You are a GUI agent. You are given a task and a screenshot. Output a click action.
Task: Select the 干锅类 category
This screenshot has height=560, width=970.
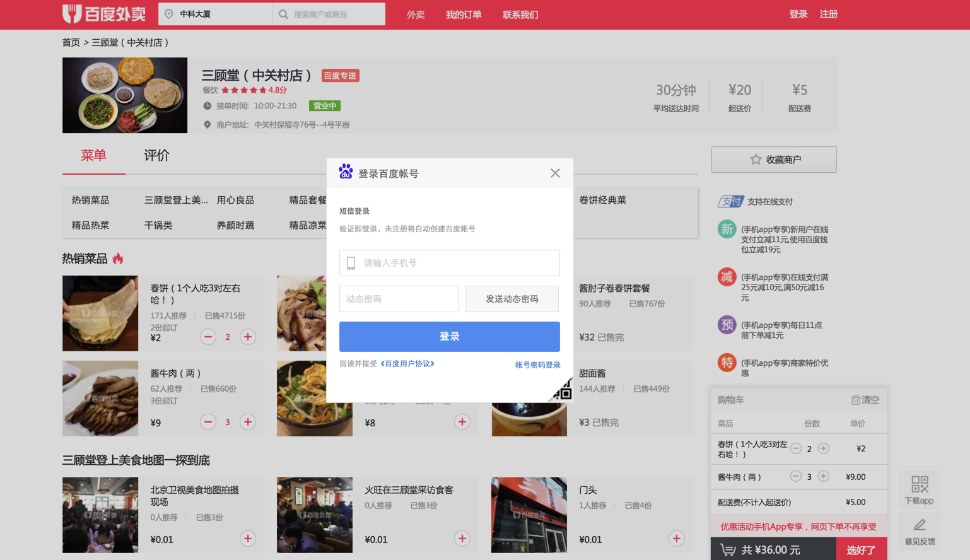(158, 225)
